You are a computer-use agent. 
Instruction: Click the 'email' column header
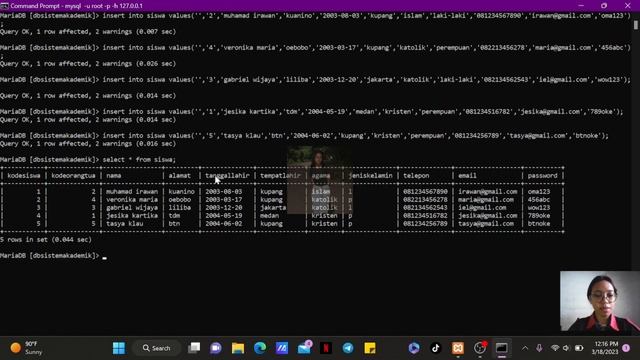coord(467,176)
